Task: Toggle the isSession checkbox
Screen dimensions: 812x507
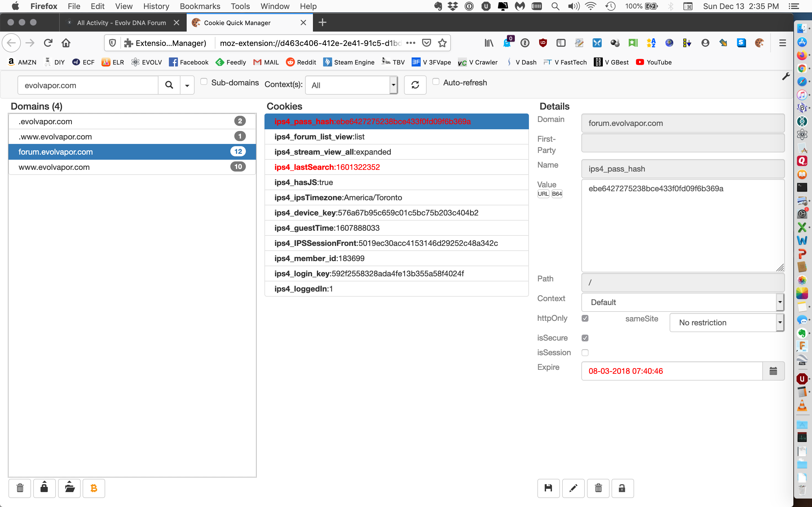Action: (x=585, y=352)
